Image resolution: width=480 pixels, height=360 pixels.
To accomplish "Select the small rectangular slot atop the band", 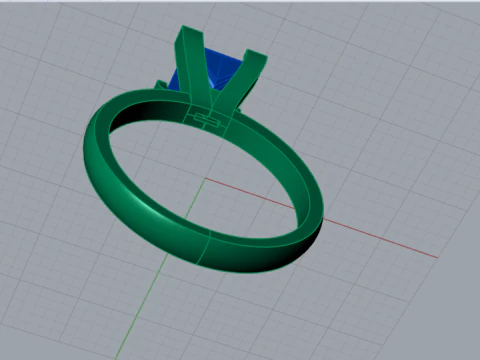I will 207,120.
